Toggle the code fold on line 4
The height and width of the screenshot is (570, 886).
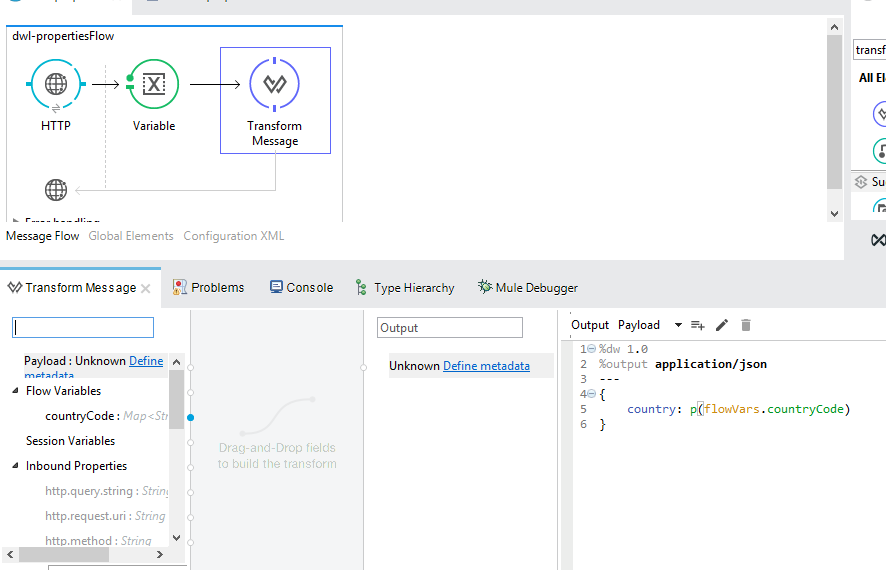tap(591, 394)
